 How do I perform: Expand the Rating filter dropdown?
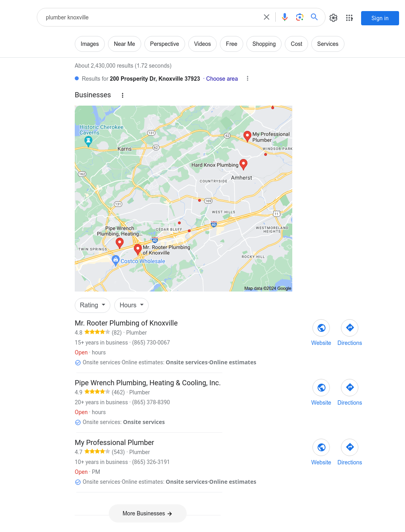coord(93,305)
